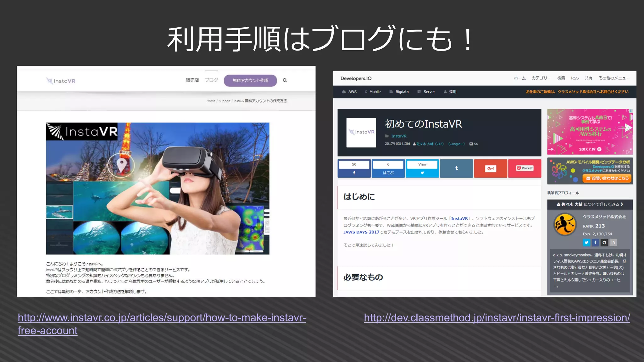Click the author's orange avatar icon
The width and height of the screenshot is (644, 362).
tap(565, 224)
